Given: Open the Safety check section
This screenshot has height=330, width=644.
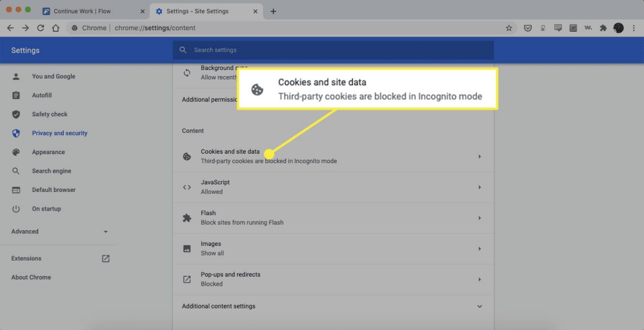Looking at the screenshot, I should tap(50, 114).
